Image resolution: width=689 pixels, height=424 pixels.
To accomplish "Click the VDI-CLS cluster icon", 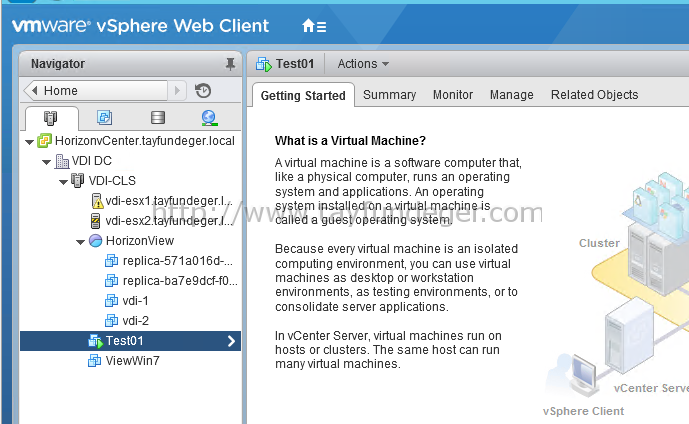I will click(78, 181).
